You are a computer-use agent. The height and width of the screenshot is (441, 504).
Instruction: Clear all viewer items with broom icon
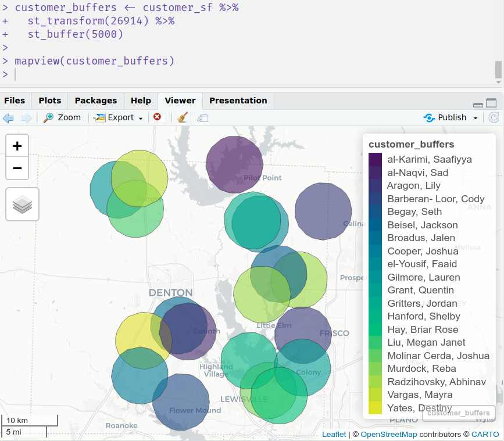coord(183,117)
